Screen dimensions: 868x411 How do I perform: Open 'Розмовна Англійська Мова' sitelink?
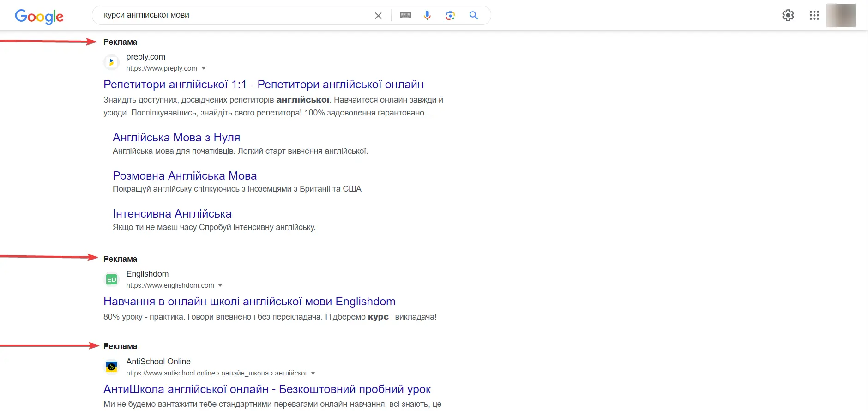pyautogui.click(x=185, y=176)
